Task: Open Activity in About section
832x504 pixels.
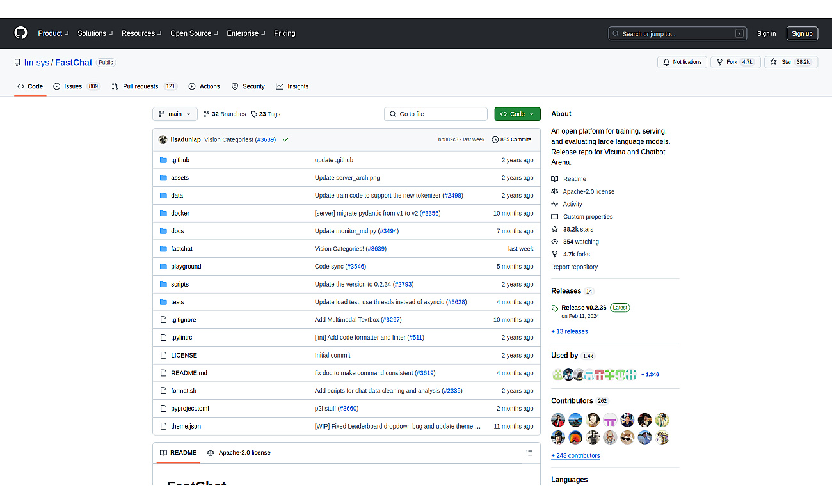Action: tap(572, 204)
